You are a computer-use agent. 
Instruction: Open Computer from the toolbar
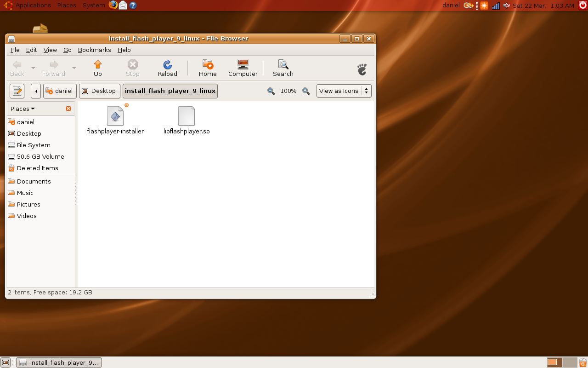[x=243, y=68]
